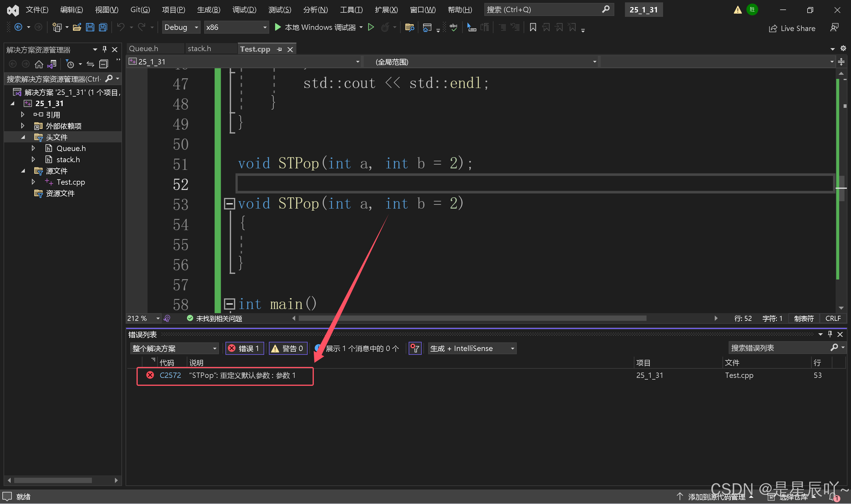Switch to the stack.h tab
This screenshot has height=504, width=851.
(x=199, y=48)
